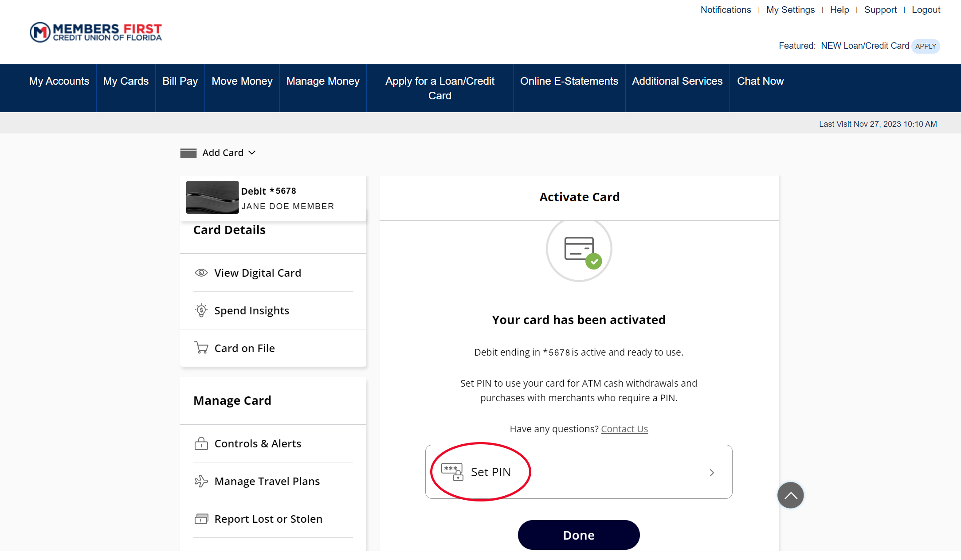This screenshot has height=560, width=961.
Task: Expand the Set PIN row chevron
Action: (x=711, y=473)
